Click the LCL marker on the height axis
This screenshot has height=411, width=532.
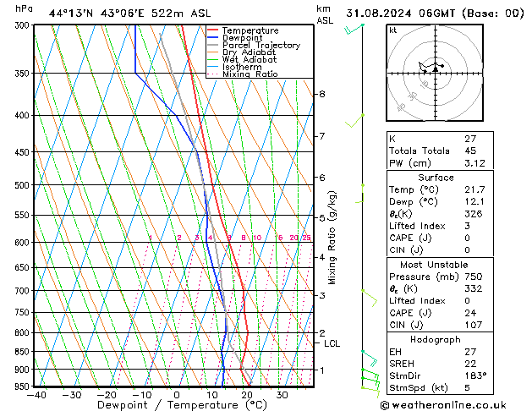pyautogui.click(x=332, y=343)
